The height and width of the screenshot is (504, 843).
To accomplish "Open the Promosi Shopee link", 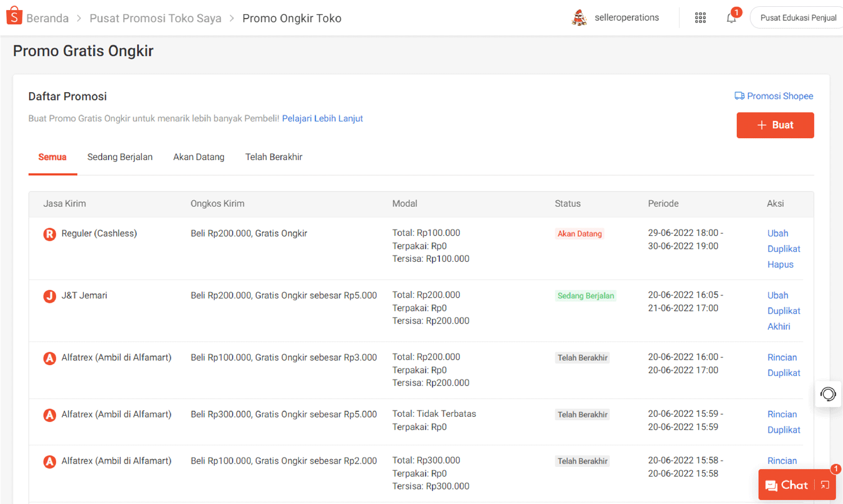I will [x=774, y=96].
